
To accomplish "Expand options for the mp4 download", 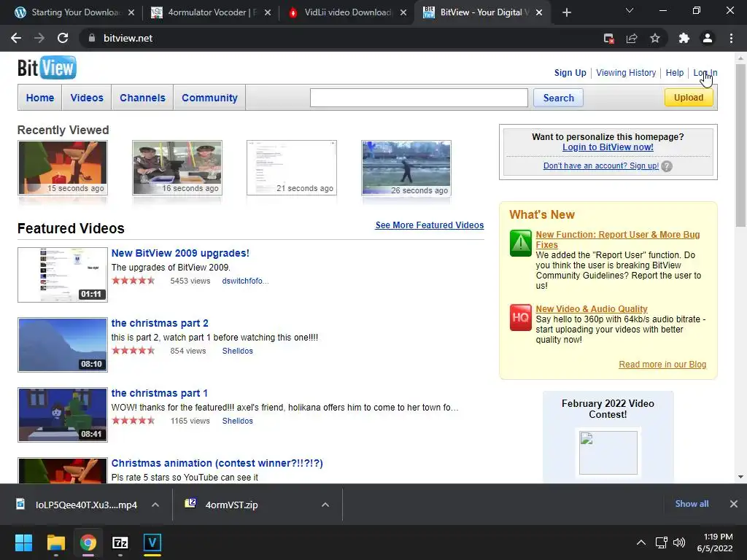I will click(x=155, y=505).
